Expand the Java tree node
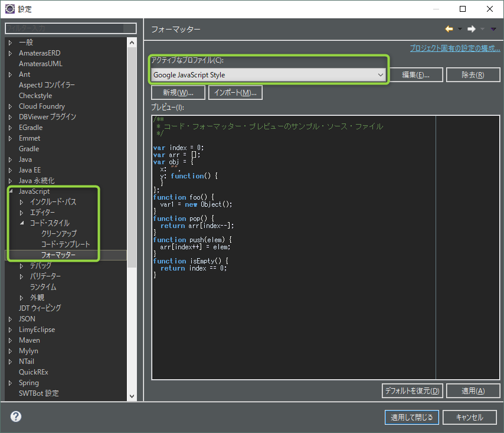Screen dimensions: 504x433 point(10,159)
